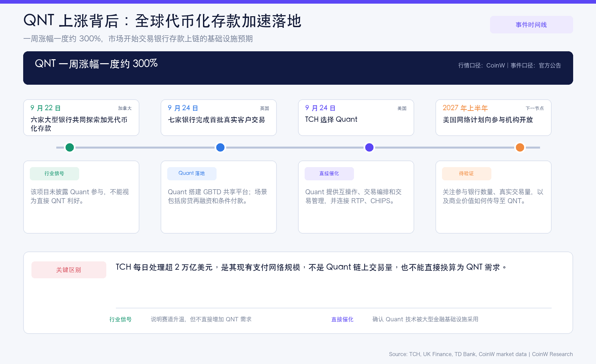The image size is (596, 364).
Task: Click the 2027 年上半年 date
Action: pos(465,108)
